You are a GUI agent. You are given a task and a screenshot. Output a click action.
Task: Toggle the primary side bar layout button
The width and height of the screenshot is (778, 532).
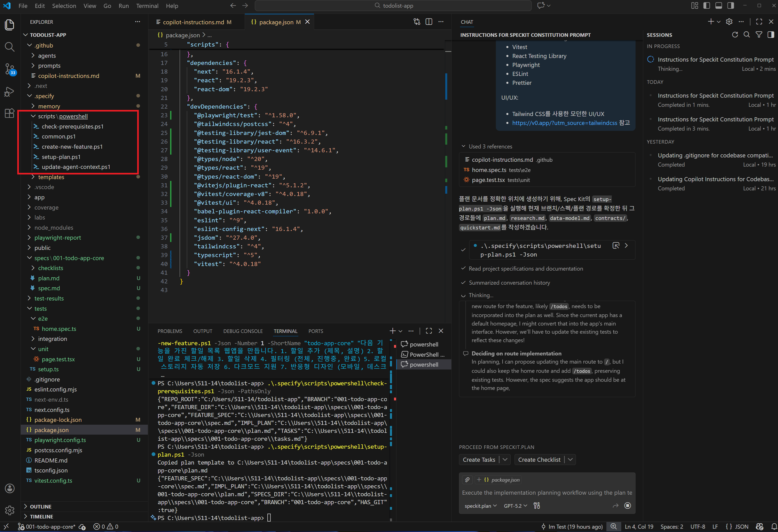tap(707, 6)
